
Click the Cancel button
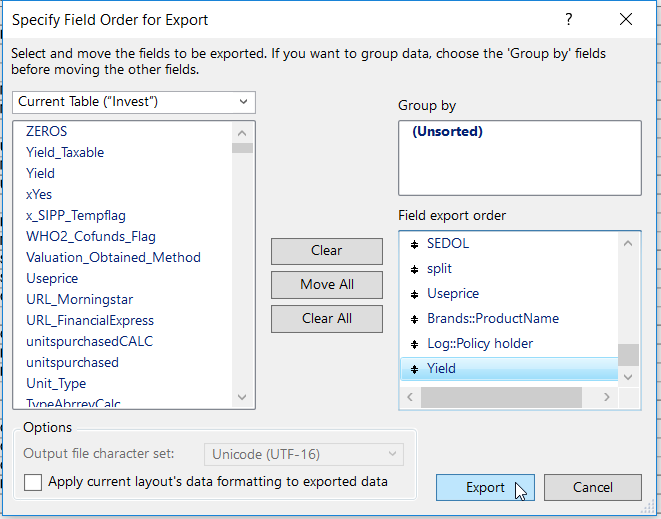592,487
